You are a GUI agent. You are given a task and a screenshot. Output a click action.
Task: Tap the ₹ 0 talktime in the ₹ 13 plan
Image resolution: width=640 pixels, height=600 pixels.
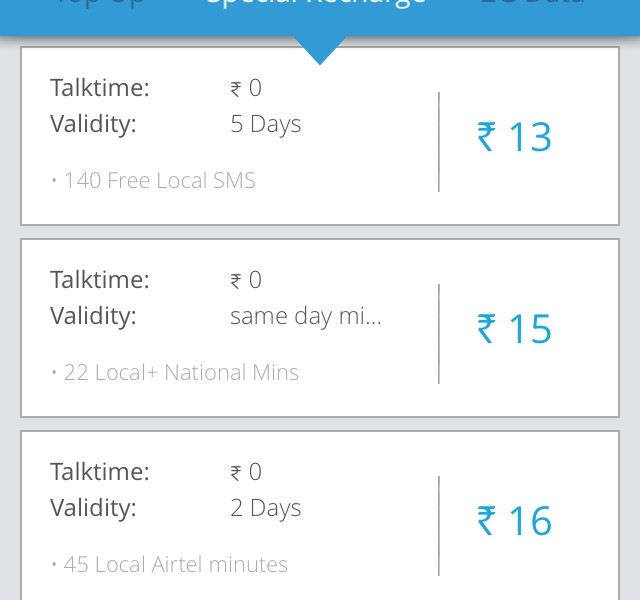tap(246, 88)
